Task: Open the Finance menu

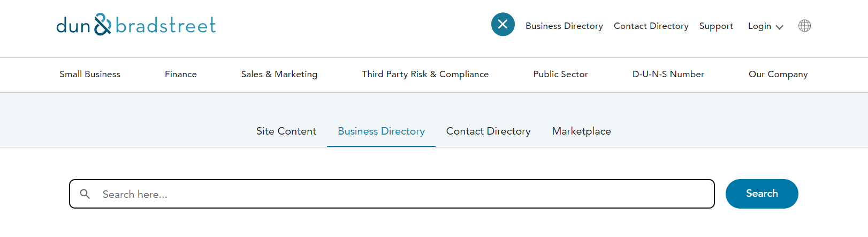Action: click(x=181, y=74)
